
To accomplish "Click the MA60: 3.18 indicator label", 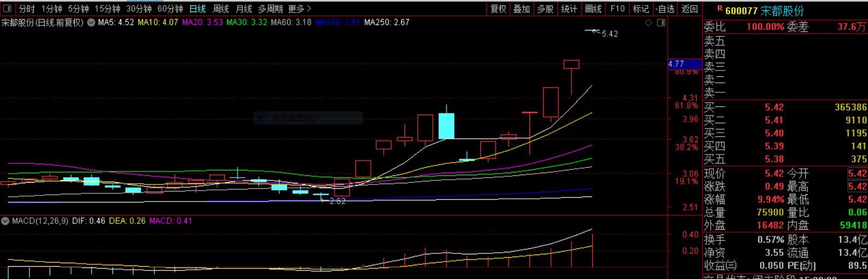I will pos(291,22).
